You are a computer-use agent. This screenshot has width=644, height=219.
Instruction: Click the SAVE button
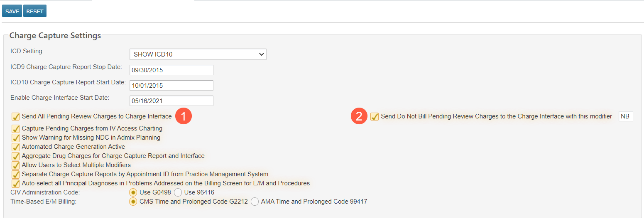(12, 11)
